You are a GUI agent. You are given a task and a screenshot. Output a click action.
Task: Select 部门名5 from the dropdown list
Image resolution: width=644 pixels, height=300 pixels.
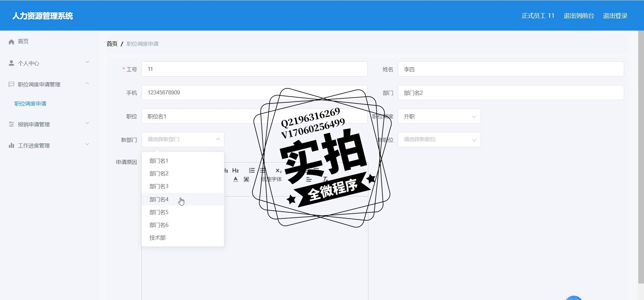(x=183, y=212)
